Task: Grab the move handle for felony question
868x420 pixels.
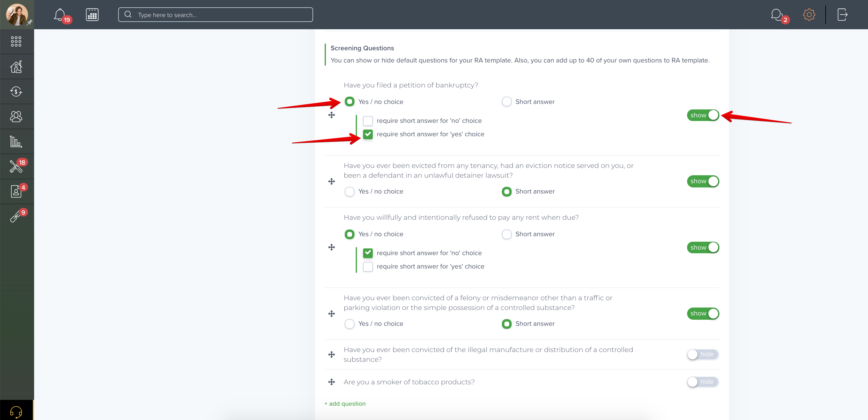Action: [332, 314]
